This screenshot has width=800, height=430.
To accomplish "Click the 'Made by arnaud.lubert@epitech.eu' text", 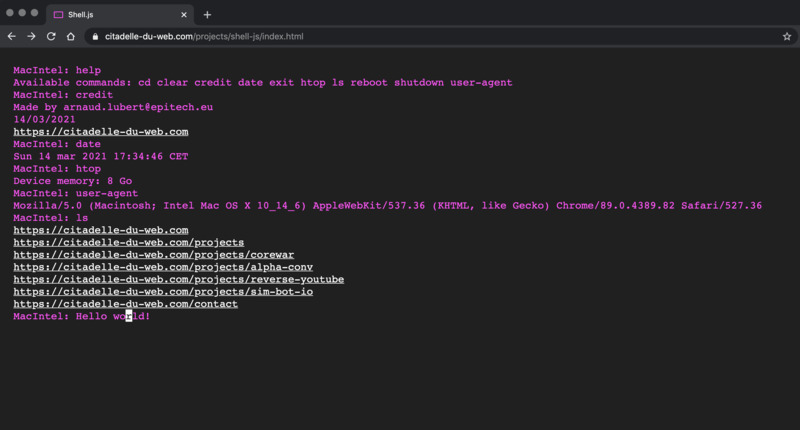I will click(x=113, y=107).
